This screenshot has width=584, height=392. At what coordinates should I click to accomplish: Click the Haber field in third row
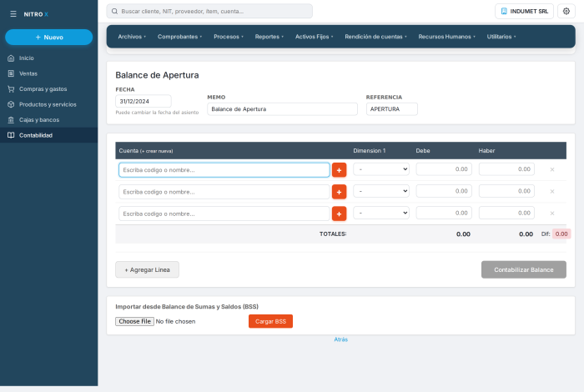click(506, 213)
